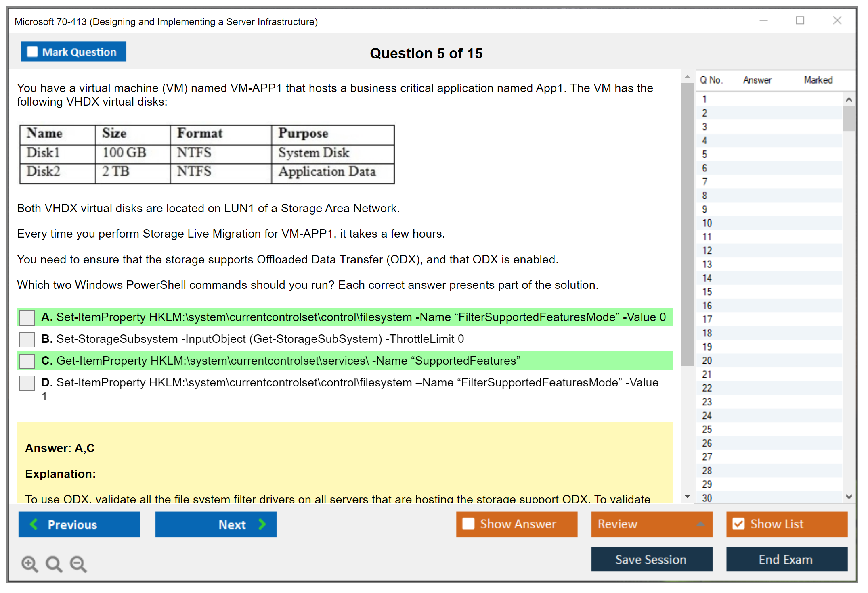Check answer choice D checkbox
This screenshot has height=593, width=868.
27,383
